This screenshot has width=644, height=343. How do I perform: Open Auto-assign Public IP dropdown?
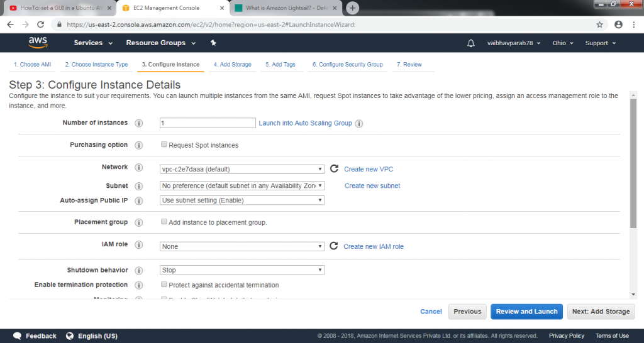point(242,200)
